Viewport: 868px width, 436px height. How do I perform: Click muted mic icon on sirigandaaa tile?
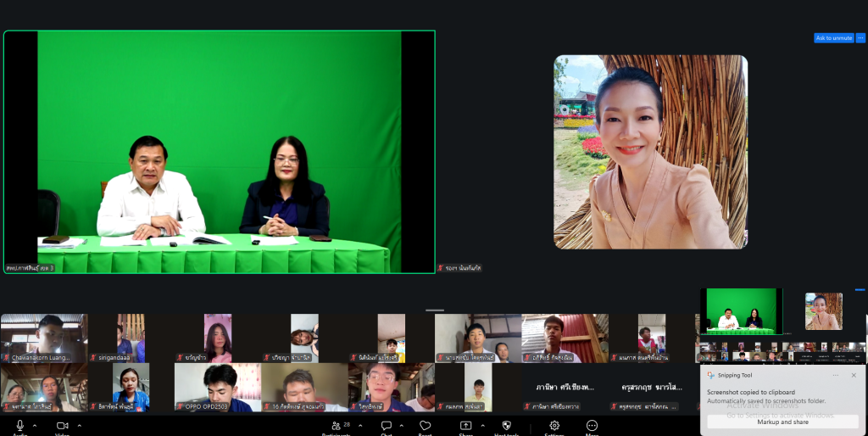[93, 358]
